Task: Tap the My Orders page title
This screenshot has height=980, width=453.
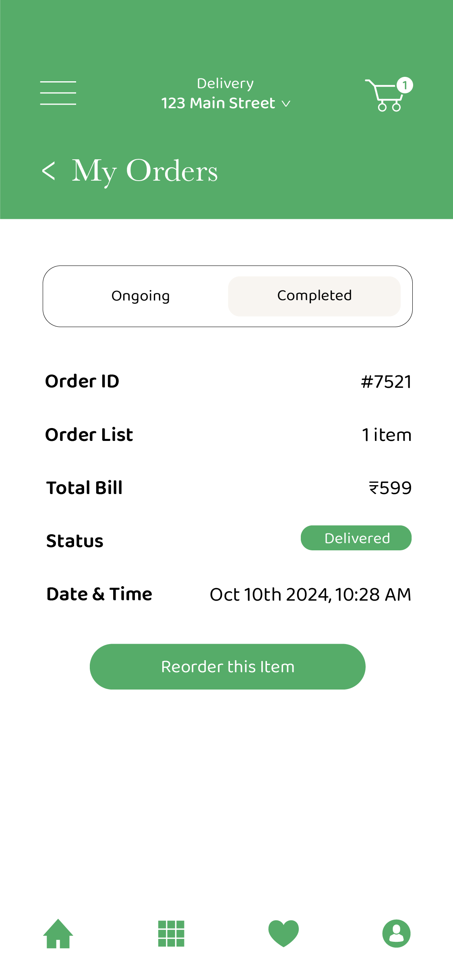Action: (x=145, y=171)
